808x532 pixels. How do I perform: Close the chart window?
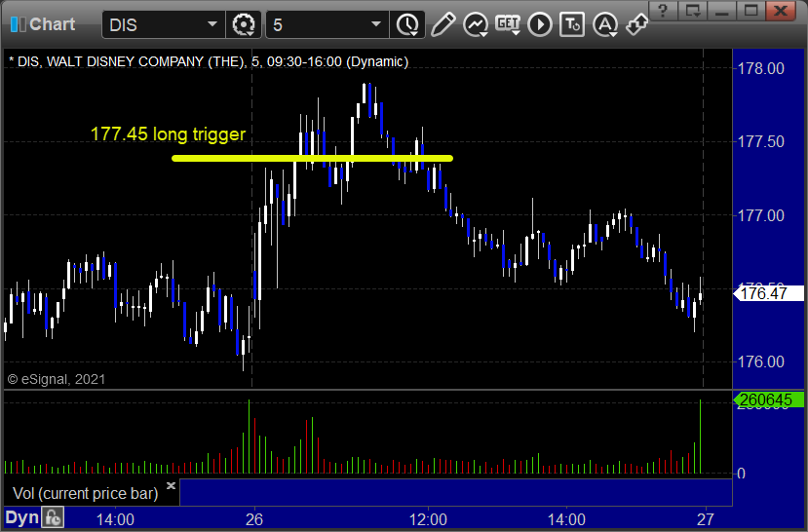782,11
